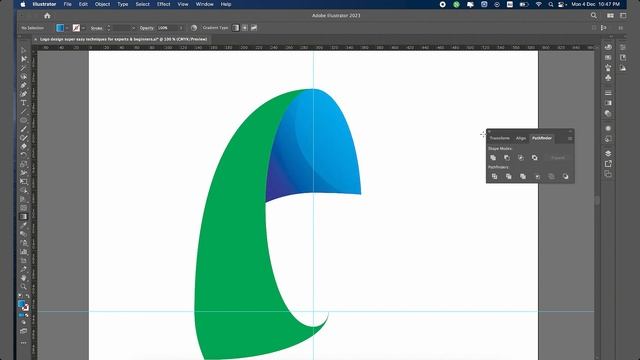
Task: Open fill color dropdown arrow
Action: tap(67, 28)
